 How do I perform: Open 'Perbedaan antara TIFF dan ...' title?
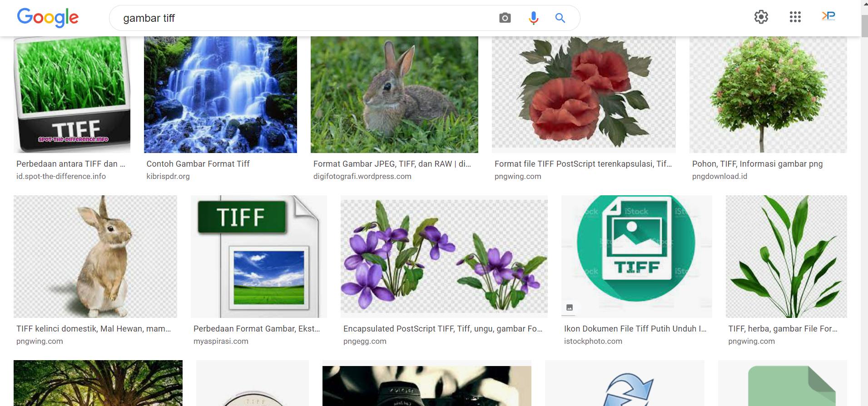71,164
